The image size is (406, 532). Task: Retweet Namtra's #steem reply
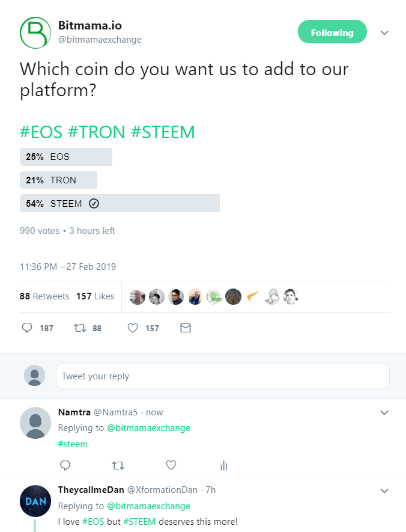pos(118,465)
